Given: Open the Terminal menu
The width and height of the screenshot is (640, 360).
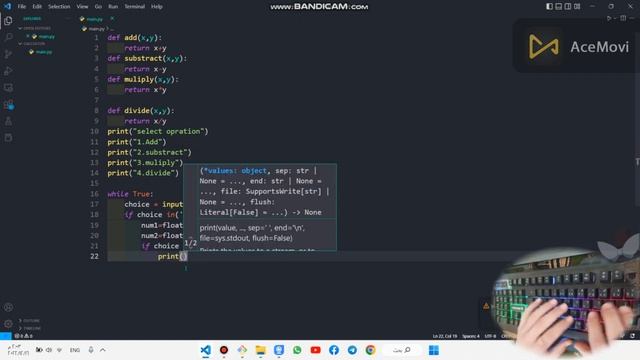Looking at the screenshot, I should pyautogui.click(x=134, y=7).
